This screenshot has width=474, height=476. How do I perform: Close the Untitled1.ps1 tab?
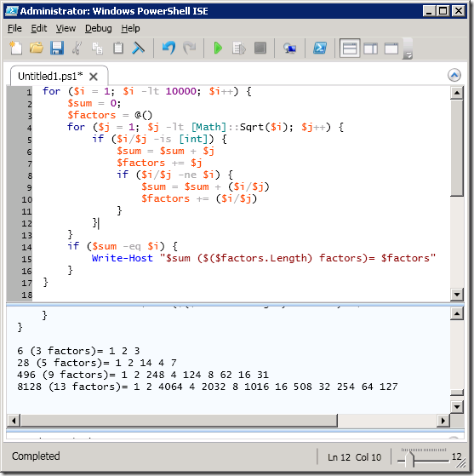[x=94, y=77]
